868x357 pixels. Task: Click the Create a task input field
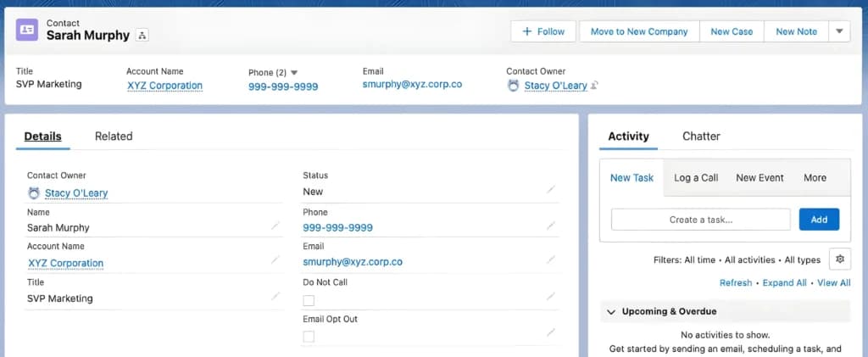click(701, 220)
